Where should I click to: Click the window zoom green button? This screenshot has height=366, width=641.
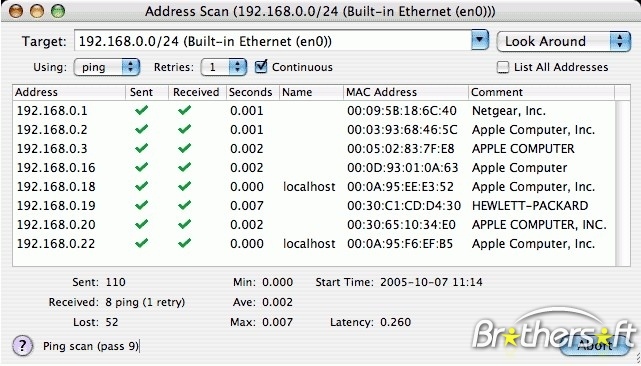coord(58,11)
